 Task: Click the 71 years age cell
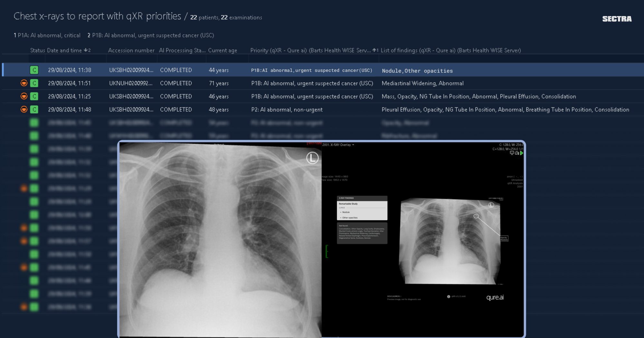(219, 83)
